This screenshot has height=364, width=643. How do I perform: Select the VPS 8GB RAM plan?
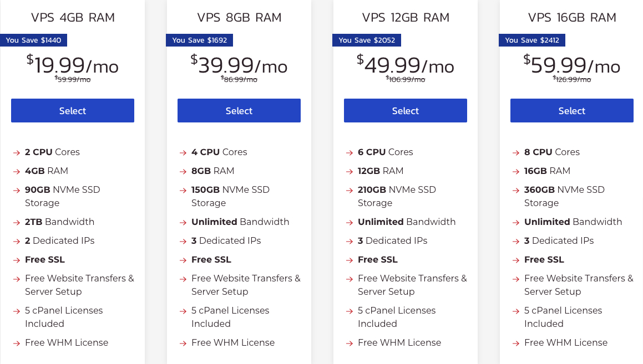239,110
